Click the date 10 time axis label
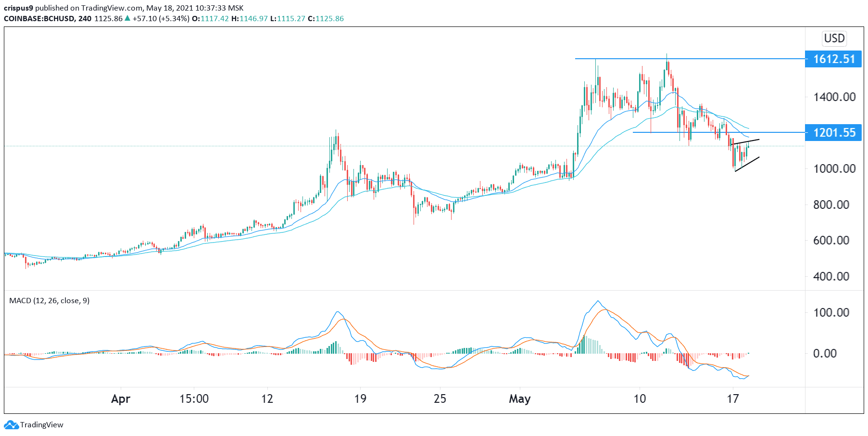 point(640,399)
